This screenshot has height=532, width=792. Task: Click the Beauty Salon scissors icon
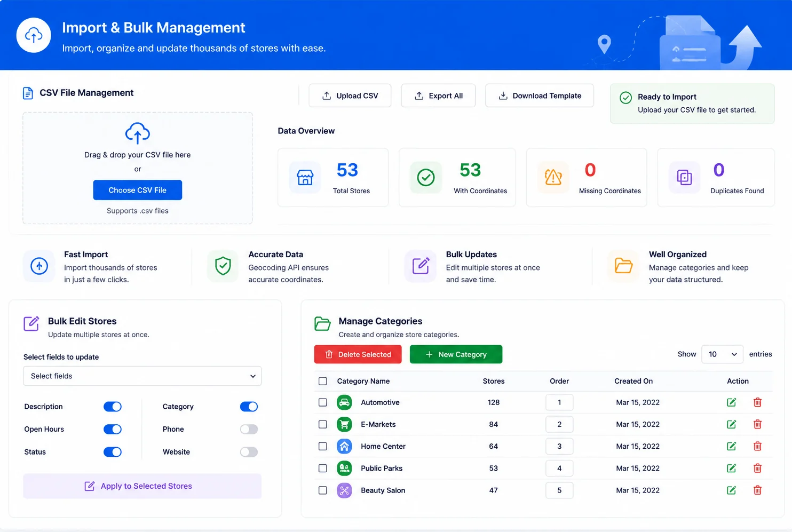(x=344, y=490)
